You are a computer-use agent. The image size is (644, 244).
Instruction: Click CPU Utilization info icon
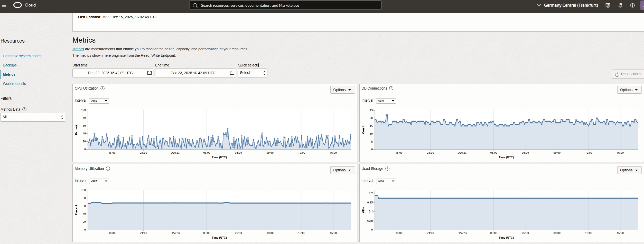point(102,88)
